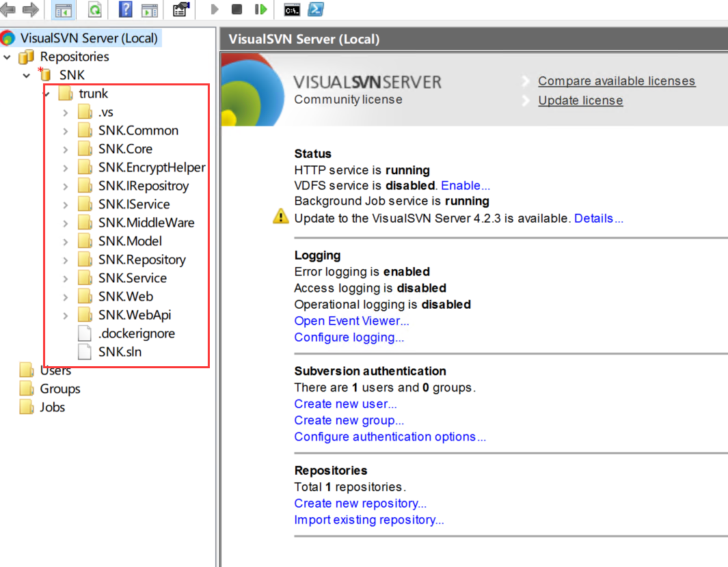The image size is (728, 567).
Task: Click the SNK.sln file icon
Action: click(85, 352)
